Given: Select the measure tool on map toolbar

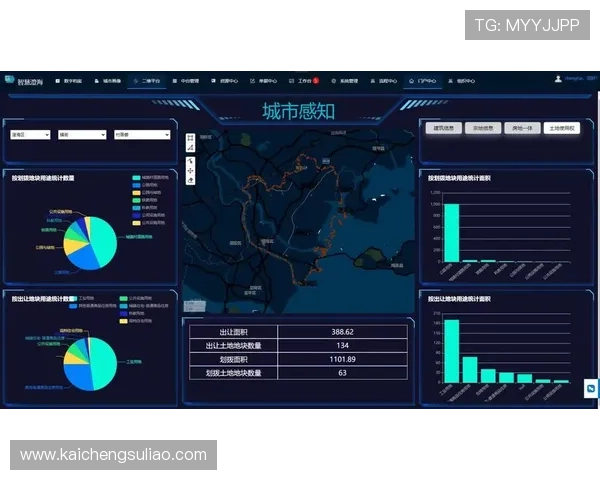Looking at the screenshot, I should coord(190,148).
